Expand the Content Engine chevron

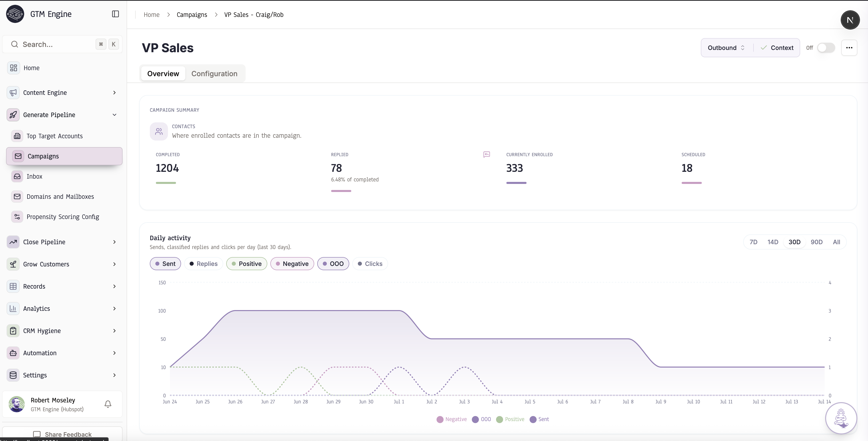[x=114, y=93]
